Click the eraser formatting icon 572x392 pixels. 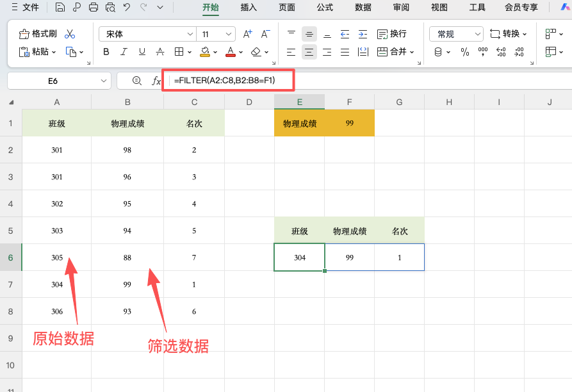click(x=255, y=51)
